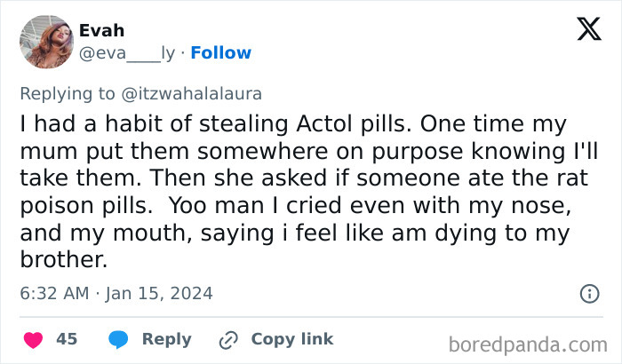Click the Jan 15, 2024 date text
The image size is (622, 364).
pos(162,293)
